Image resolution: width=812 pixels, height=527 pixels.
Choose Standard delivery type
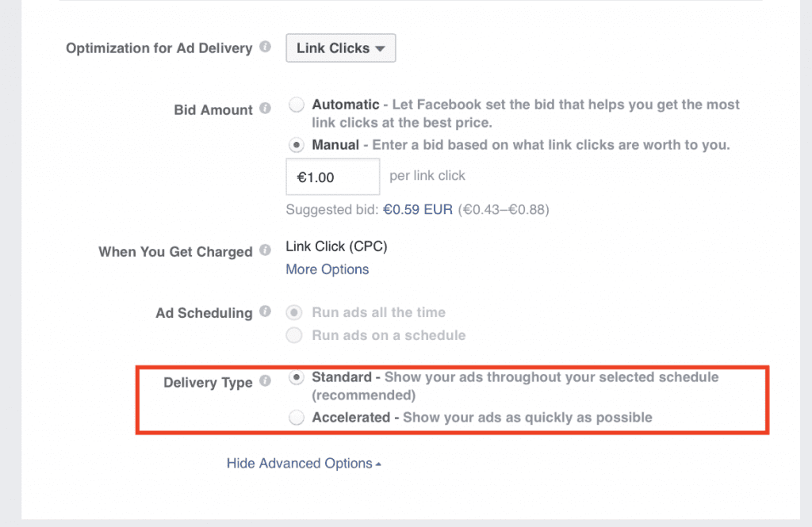(x=295, y=377)
